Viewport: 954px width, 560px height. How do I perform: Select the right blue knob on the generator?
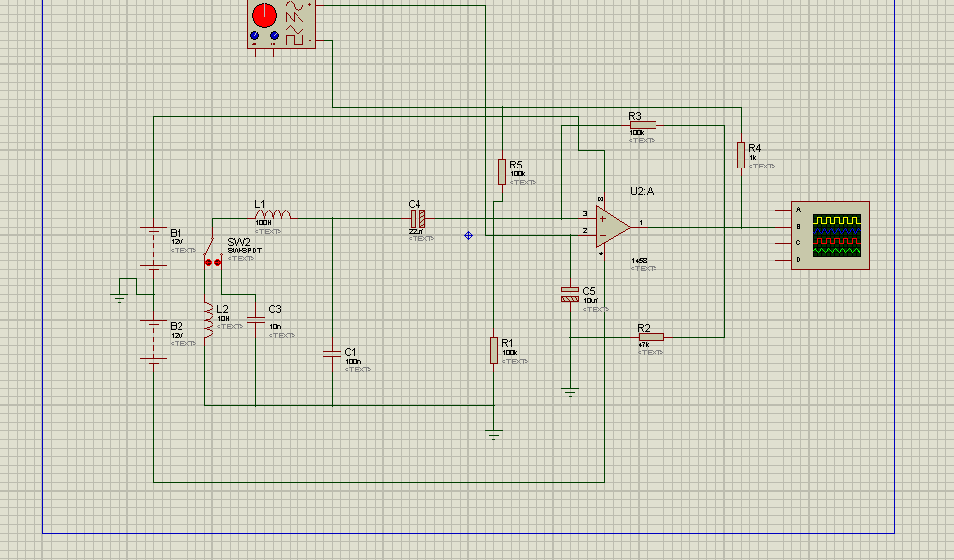pos(274,36)
